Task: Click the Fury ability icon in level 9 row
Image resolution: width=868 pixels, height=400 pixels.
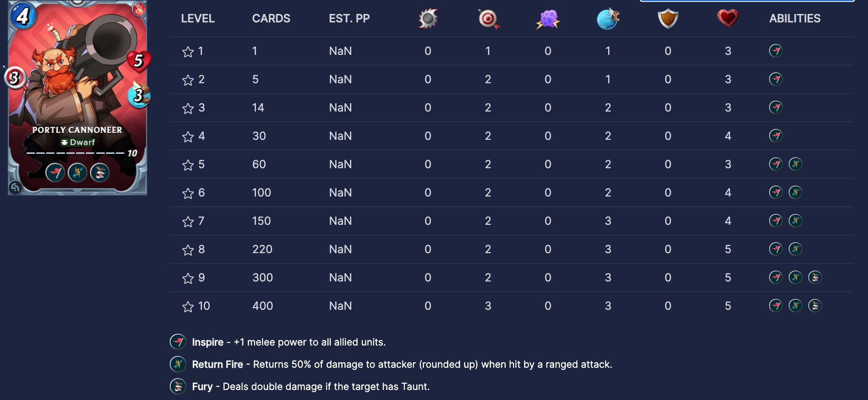Action: 815,278
